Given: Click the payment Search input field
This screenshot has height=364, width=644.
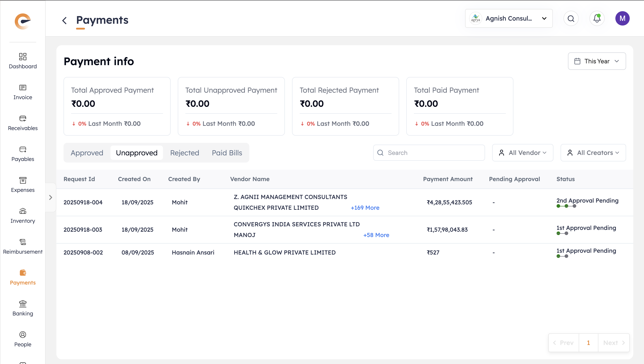Looking at the screenshot, I should click(434, 153).
